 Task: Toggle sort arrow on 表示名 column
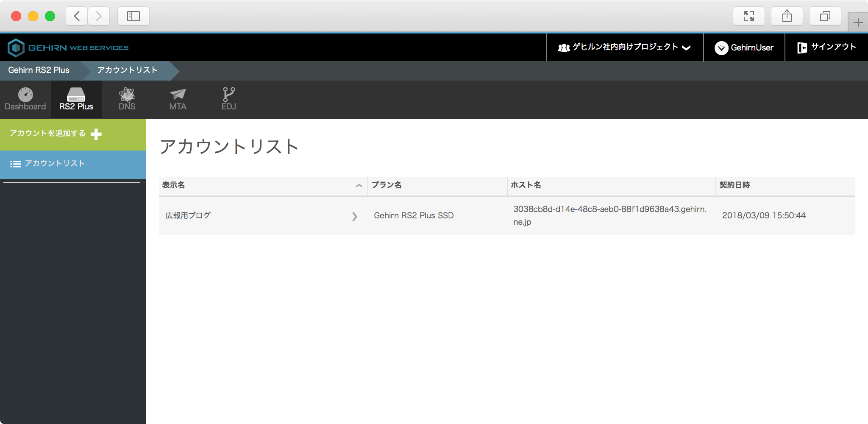359,186
